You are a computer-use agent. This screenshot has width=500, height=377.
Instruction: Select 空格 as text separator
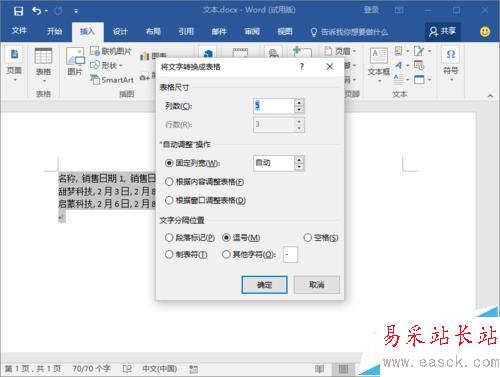coord(321,238)
